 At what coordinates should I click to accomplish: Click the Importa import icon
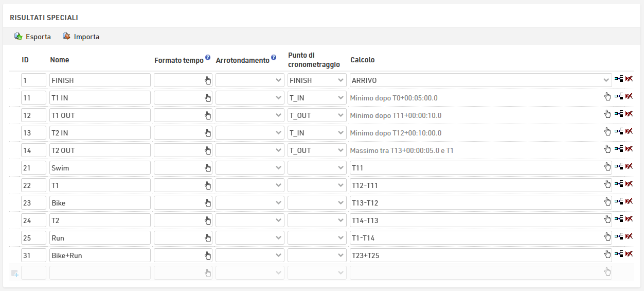tap(66, 37)
